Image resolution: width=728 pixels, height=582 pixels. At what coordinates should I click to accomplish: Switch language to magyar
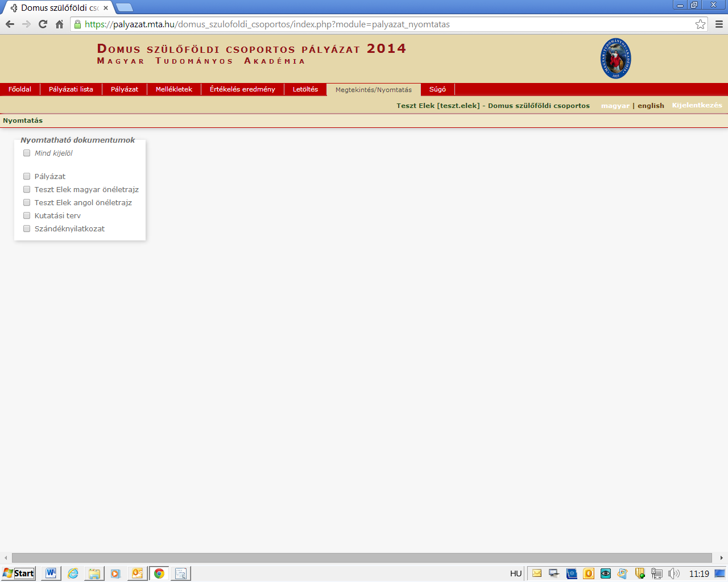point(615,106)
